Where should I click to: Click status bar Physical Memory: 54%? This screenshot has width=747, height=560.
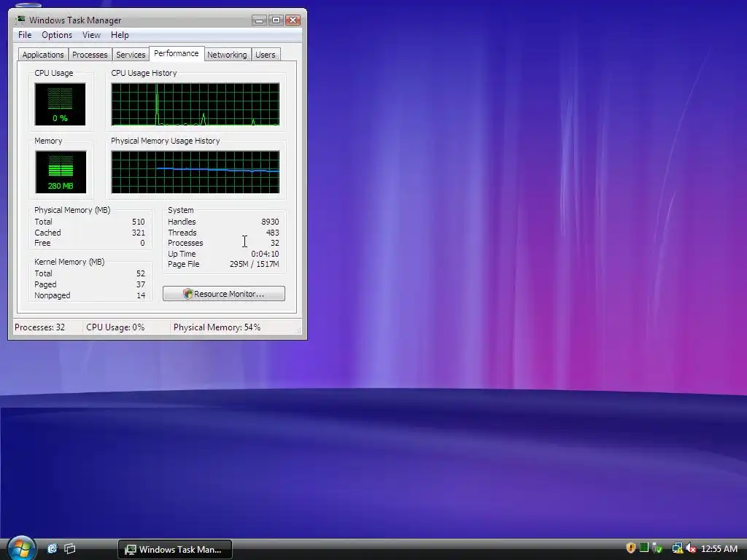(x=217, y=327)
